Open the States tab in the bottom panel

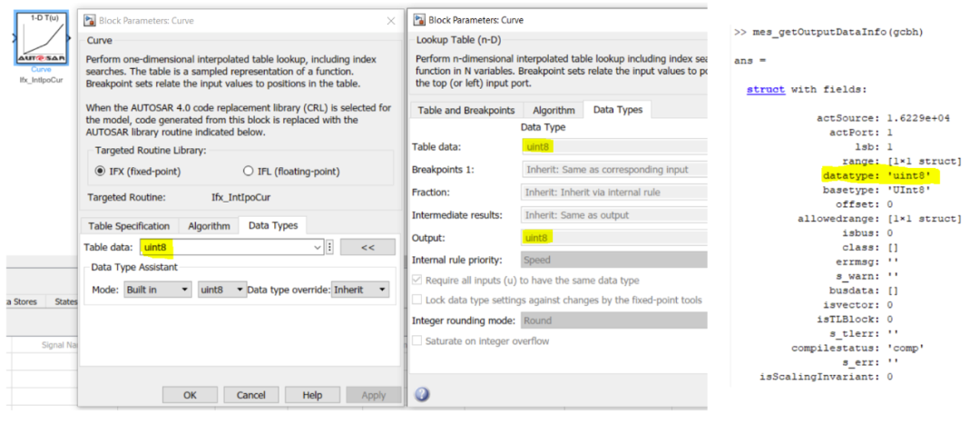pyautogui.click(x=65, y=301)
